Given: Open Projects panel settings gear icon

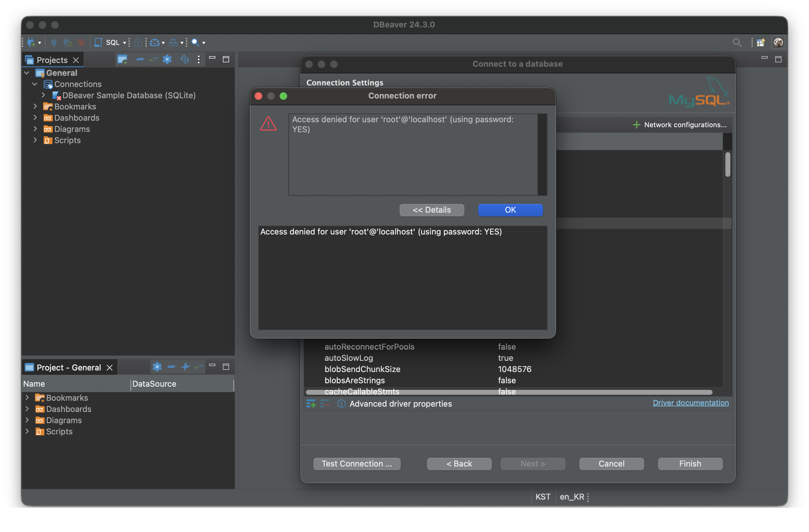Looking at the screenshot, I should [x=167, y=60].
